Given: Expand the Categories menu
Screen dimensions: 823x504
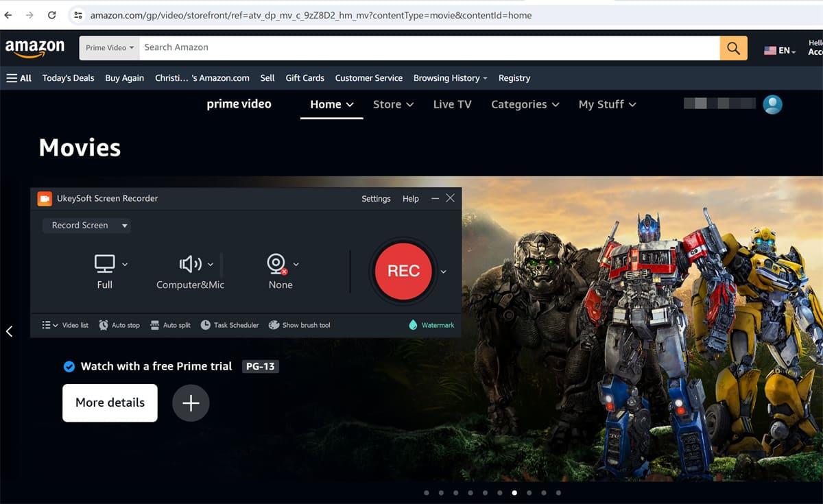Looking at the screenshot, I should [525, 104].
